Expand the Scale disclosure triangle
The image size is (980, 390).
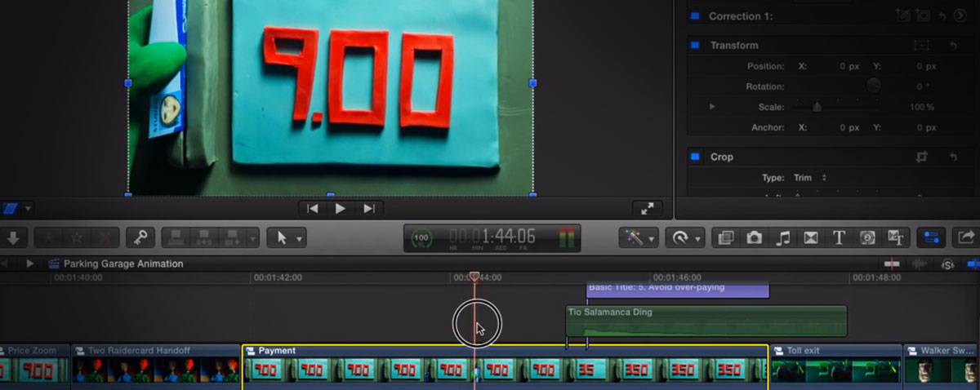coord(712,107)
